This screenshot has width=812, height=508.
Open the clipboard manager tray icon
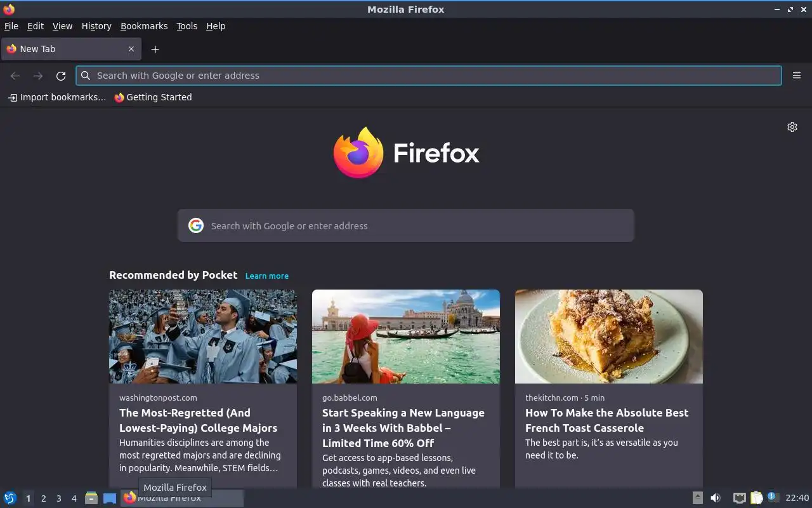coord(756,498)
